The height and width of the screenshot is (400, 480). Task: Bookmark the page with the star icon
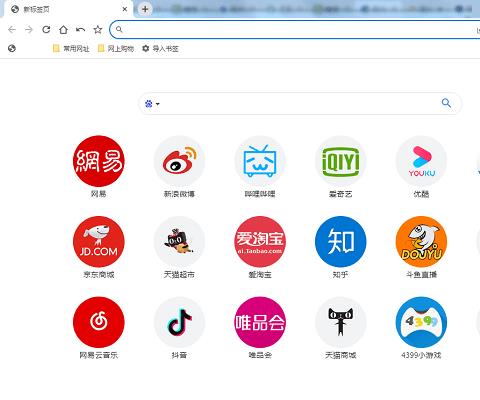point(98,30)
